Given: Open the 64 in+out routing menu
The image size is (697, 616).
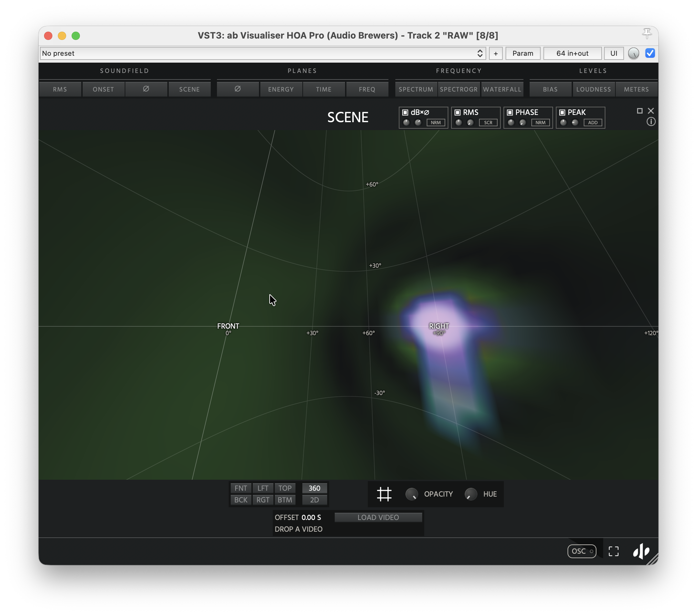Looking at the screenshot, I should point(572,53).
